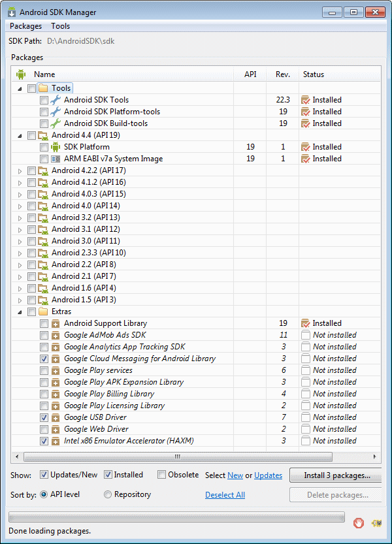
Task: Click the wrench icon beside Android SDK Platform-tools
Action: (x=56, y=112)
